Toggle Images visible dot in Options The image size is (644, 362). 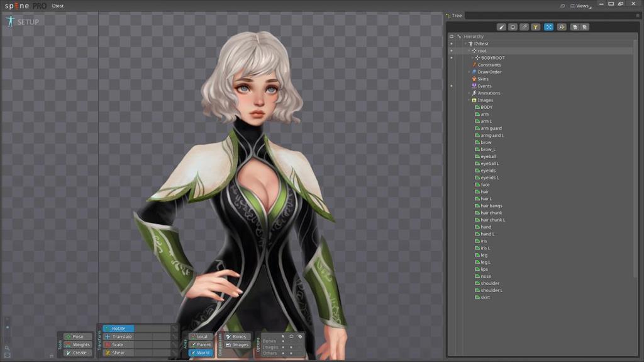(291, 347)
